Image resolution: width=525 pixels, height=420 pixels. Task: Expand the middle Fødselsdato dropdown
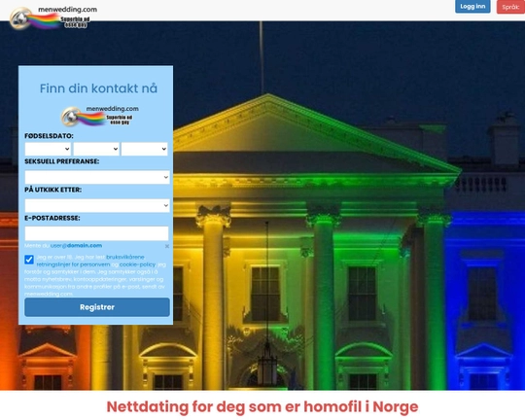coord(96,149)
